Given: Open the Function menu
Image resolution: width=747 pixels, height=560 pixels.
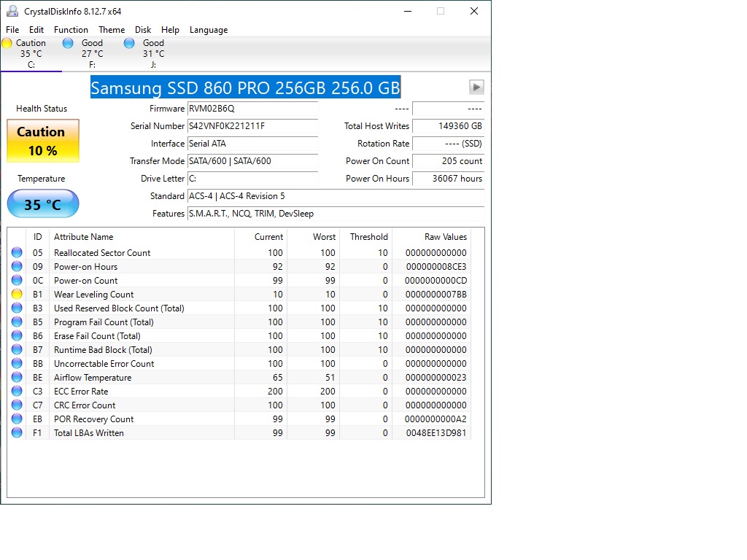Looking at the screenshot, I should coord(71,29).
